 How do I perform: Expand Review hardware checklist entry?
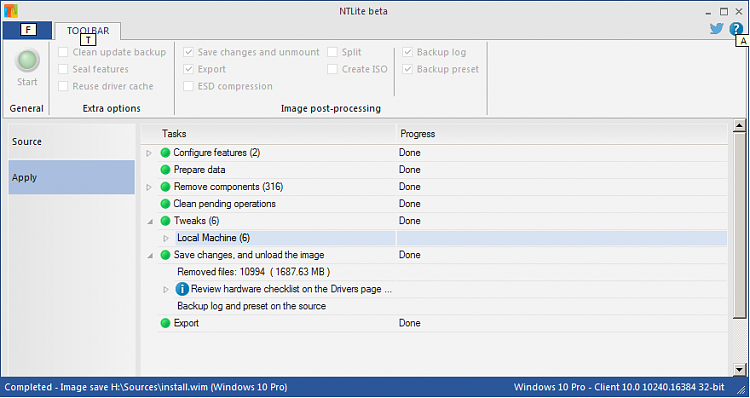pos(166,289)
